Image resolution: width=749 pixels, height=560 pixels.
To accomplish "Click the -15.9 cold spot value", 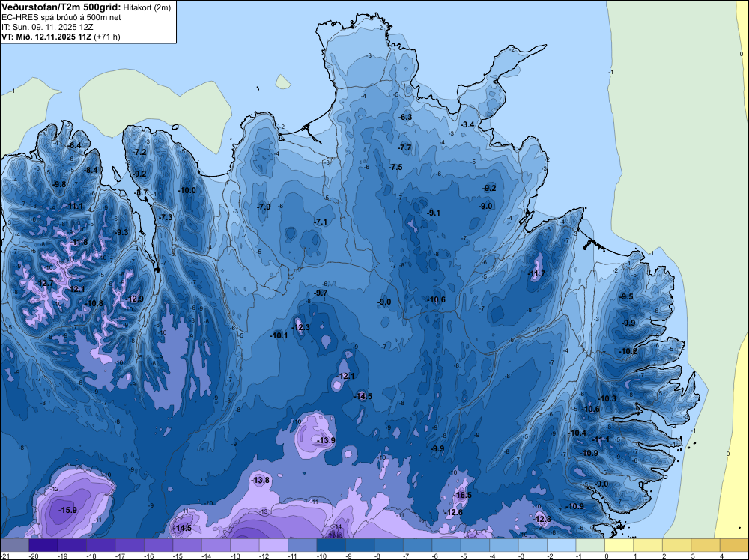I will (x=68, y=510).
